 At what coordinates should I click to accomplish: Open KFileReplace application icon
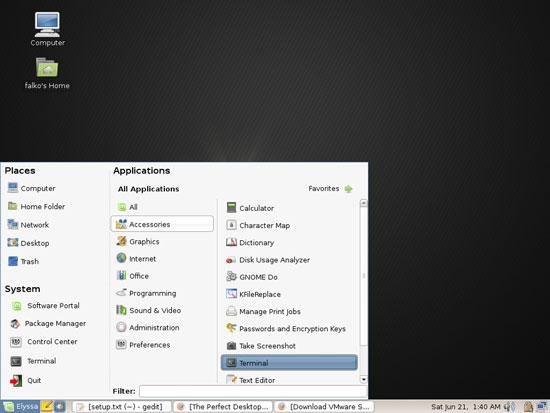click(231, 294)
